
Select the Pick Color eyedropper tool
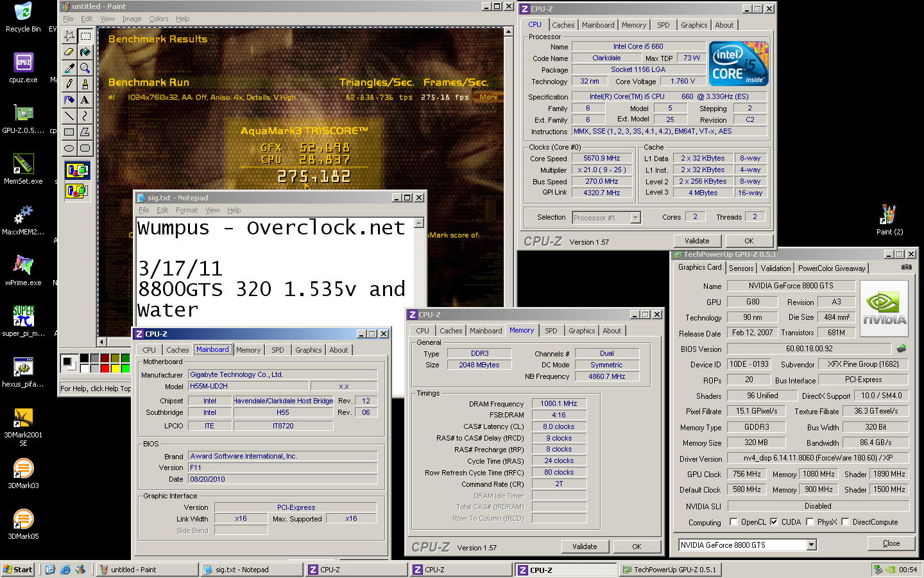[x=69, y=68]
